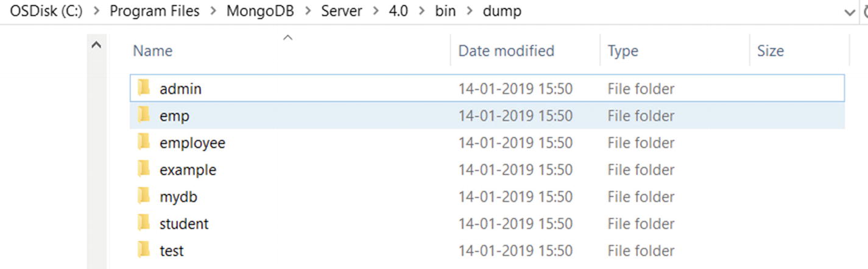Screen dimensions: 868x269
Task: Go to OSDisk (C:) in breadcrumb
Action: pos(46,12)
